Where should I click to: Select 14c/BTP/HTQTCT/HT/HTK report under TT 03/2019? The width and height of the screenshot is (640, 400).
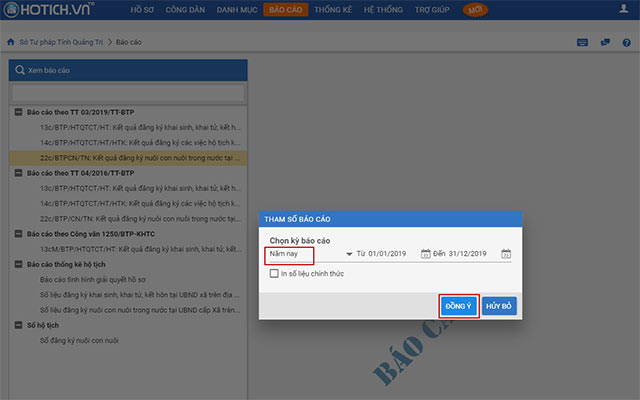click(140, 142)
